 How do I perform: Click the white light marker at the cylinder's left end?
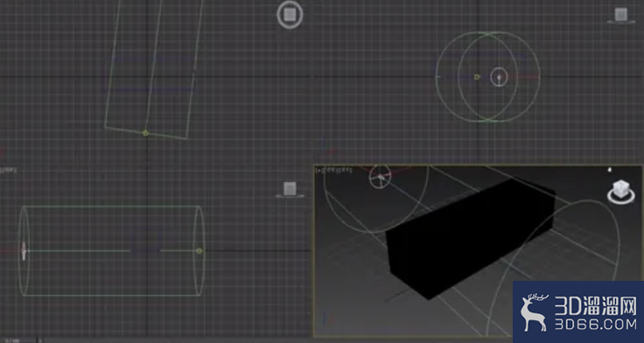24,250
